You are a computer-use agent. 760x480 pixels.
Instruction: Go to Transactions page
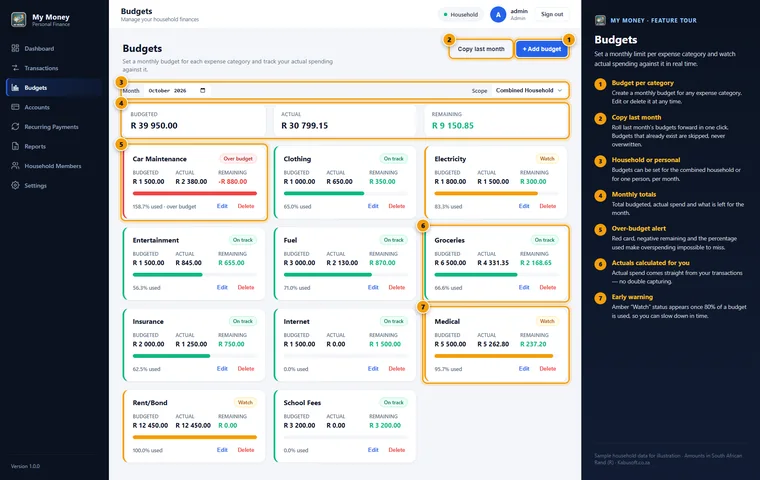(54, 68)
